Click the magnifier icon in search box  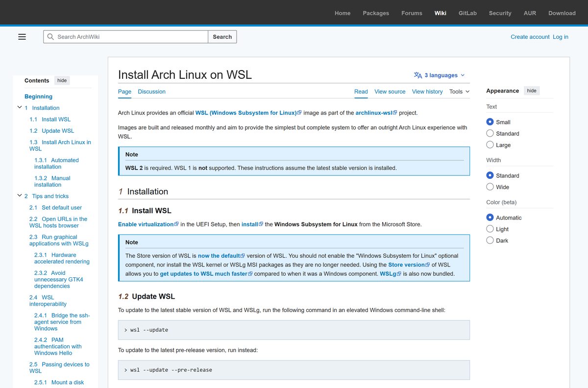(50, 37)
